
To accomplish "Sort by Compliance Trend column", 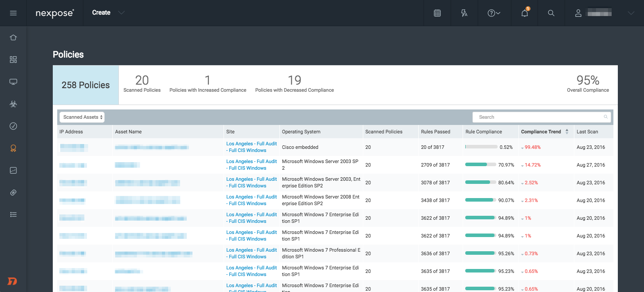I will [541, 132].
